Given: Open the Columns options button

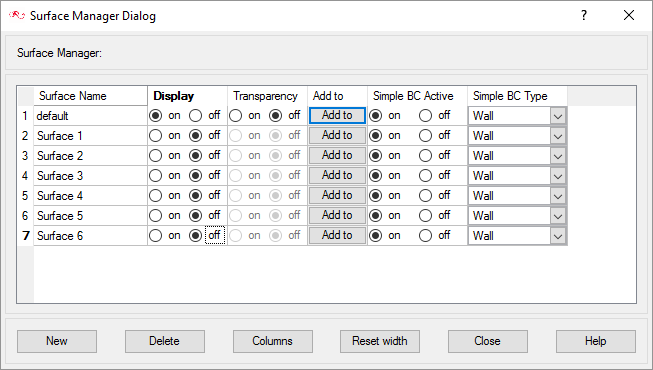Looking at the screenshot, I should pos(272,341).
